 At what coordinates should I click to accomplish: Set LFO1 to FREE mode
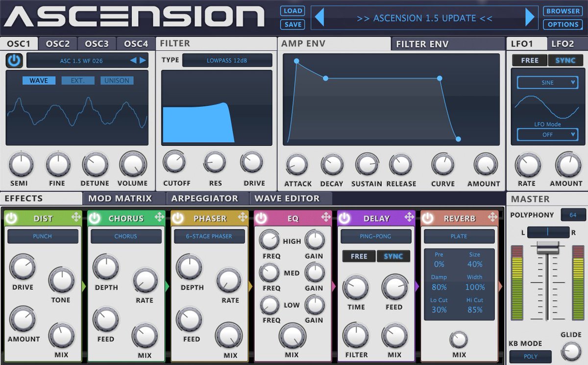530,60
